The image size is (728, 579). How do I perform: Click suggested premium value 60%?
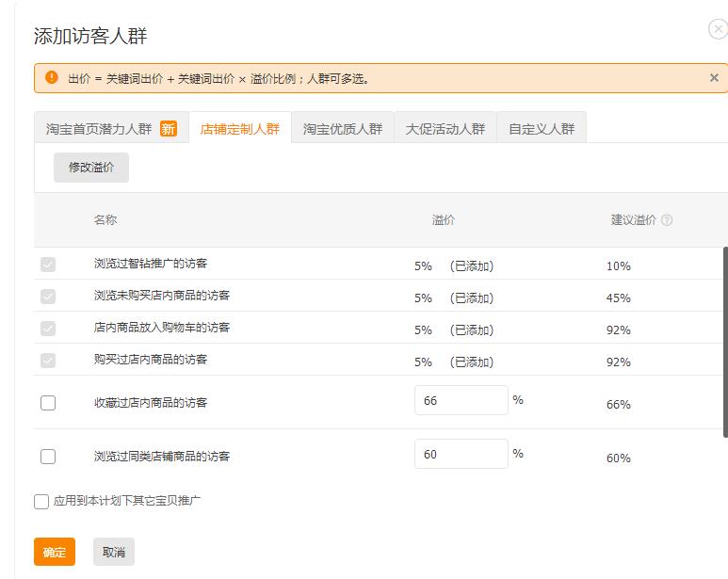pos(619,458)
